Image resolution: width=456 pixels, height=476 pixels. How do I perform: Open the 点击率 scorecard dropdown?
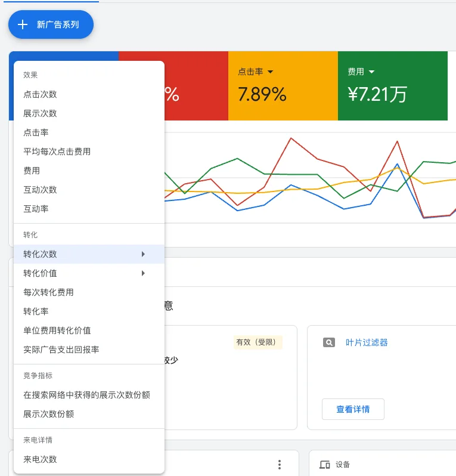pyautogui.click(x=256, y=72)
